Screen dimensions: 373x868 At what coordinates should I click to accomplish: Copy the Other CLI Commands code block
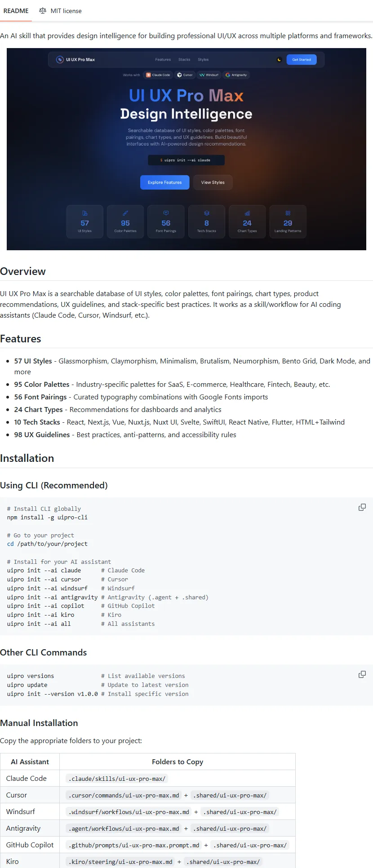(x=362, y=674)
